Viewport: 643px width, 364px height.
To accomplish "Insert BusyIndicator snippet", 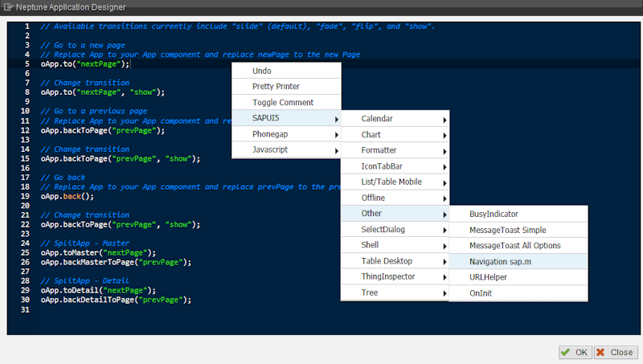I will tap(518, 214).
